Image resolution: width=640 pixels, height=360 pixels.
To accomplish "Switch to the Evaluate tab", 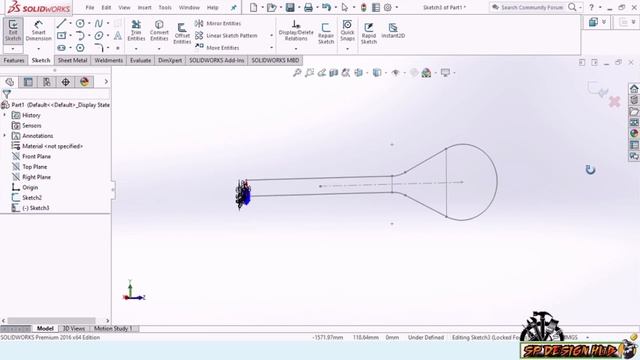I will coord(140,60).
